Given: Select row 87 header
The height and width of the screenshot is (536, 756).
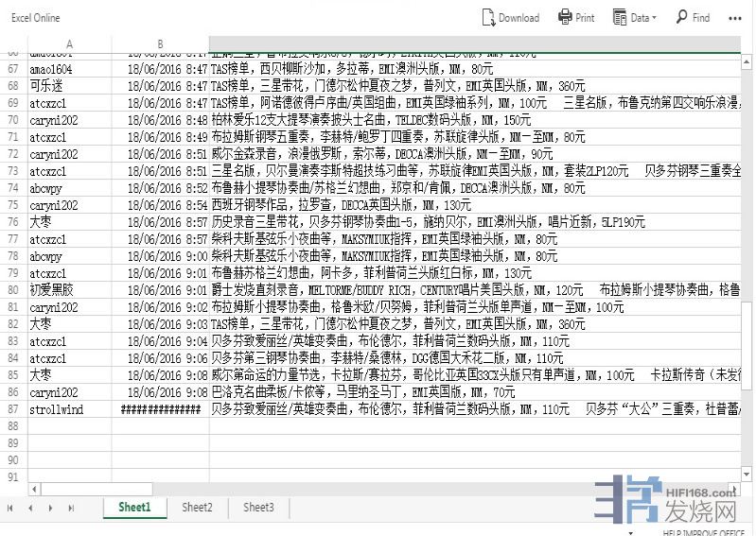Looking at the screenshot, I should [x=13, y=409].
